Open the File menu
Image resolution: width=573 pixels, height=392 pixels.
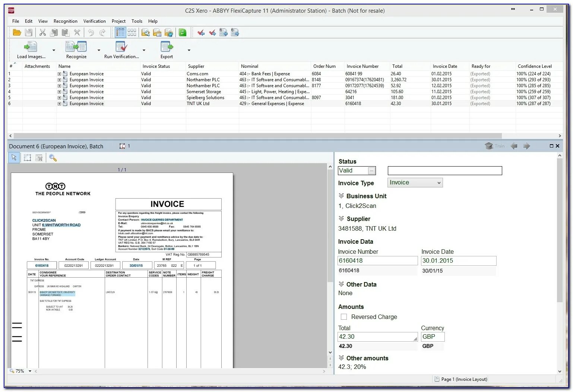pyautogui.click(x=16, y=21)
